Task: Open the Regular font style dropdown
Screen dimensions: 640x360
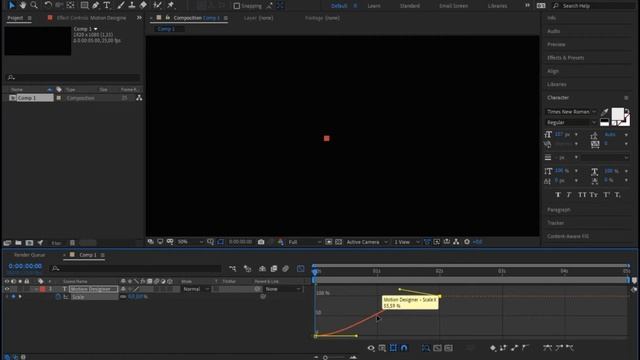Action: tap(571, 122)
